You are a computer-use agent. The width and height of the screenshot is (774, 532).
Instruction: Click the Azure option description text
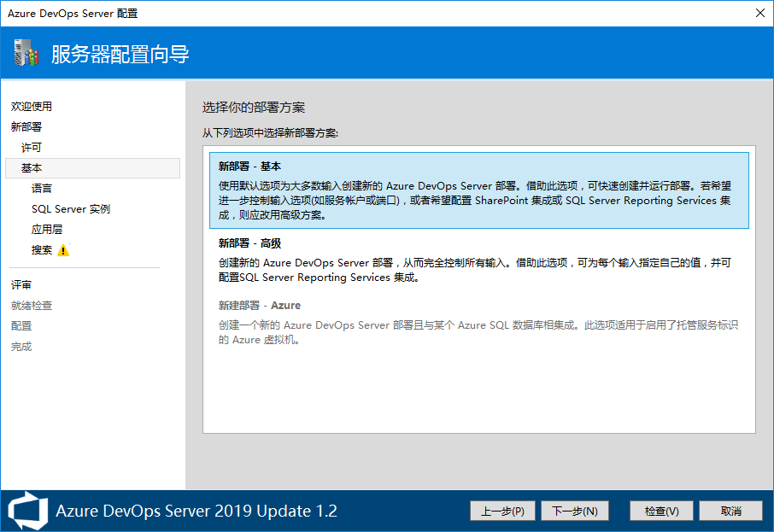tap(478, 332)
